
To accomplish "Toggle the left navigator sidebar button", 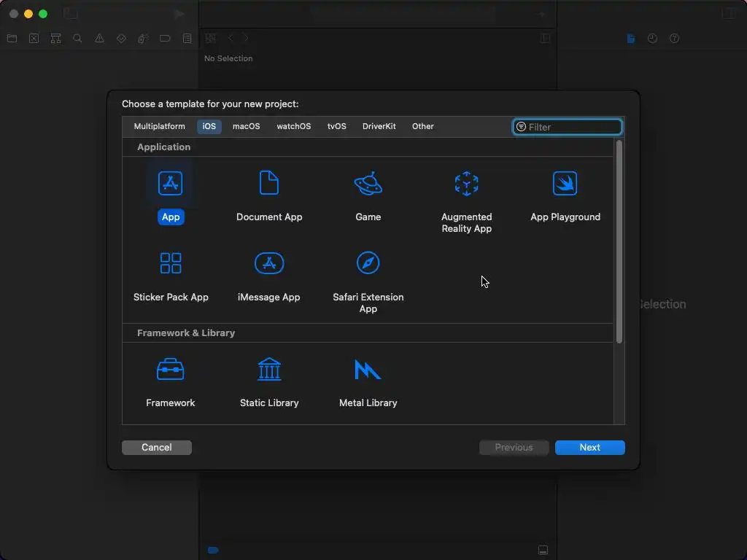I will [x=71, y=13].
